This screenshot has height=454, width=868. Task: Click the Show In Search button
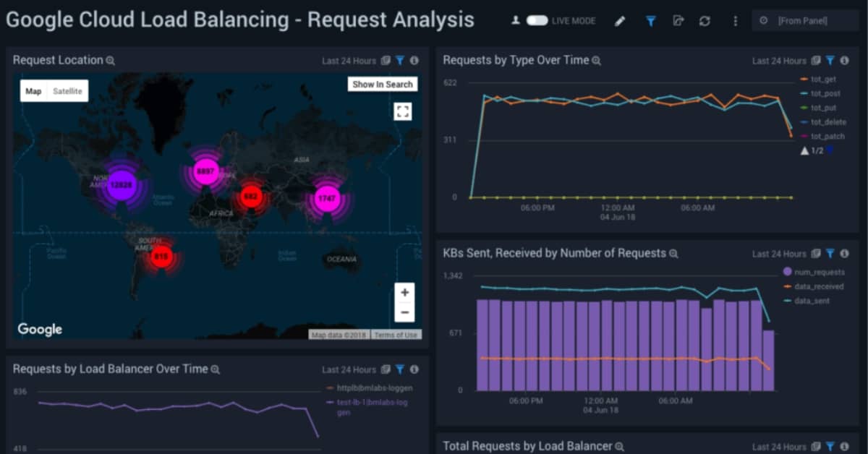[383, 85]
